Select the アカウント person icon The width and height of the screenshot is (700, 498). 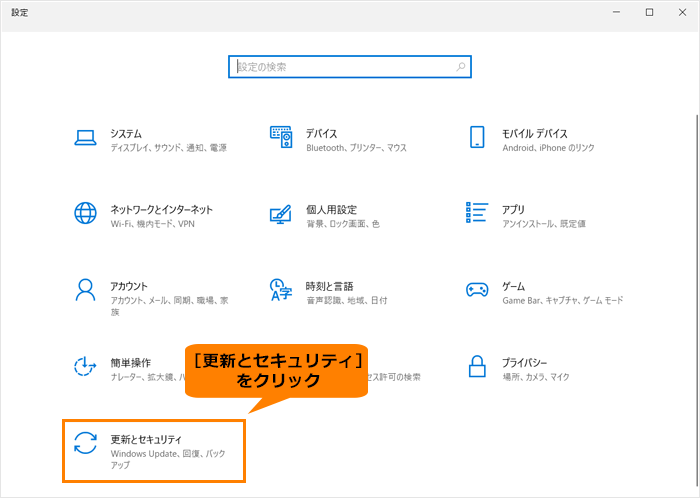point(85,290)
